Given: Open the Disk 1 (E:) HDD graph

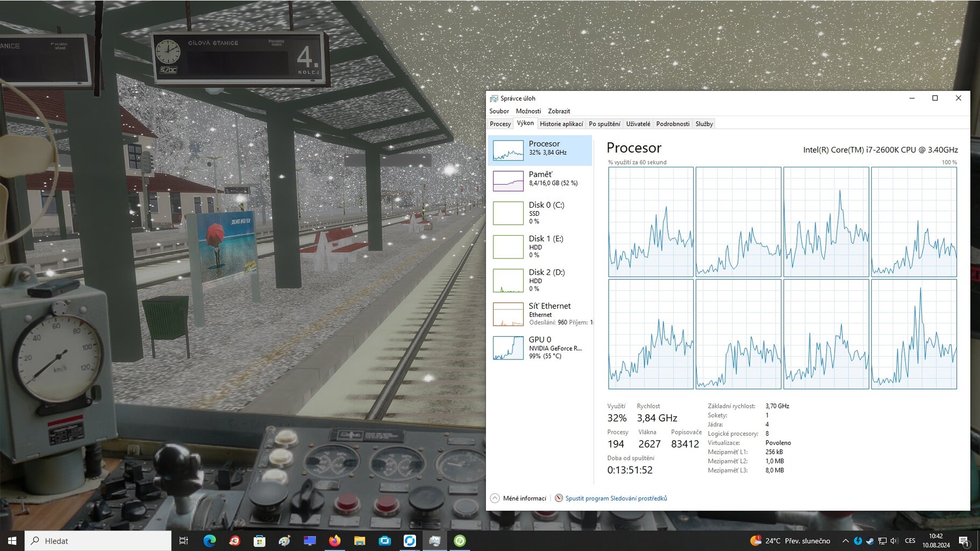Looking at the screenshot, I should (x=540, y=246).
